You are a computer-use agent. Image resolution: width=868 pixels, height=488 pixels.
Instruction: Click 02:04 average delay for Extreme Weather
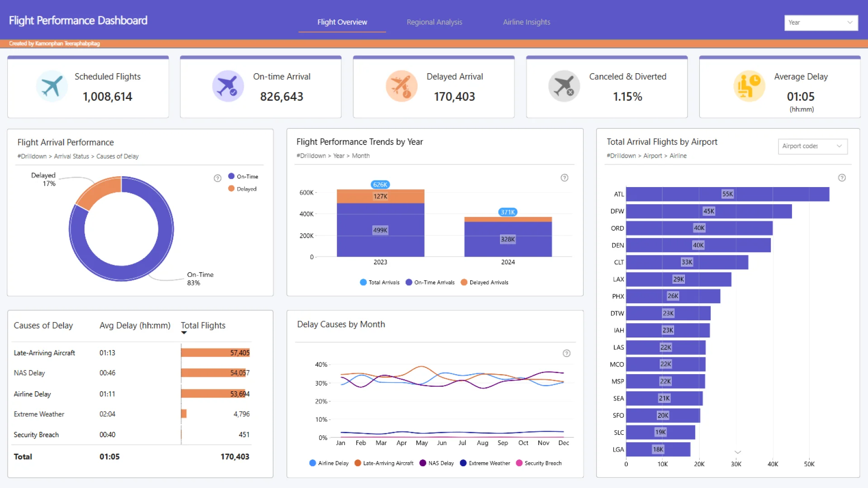coord(108,414)
